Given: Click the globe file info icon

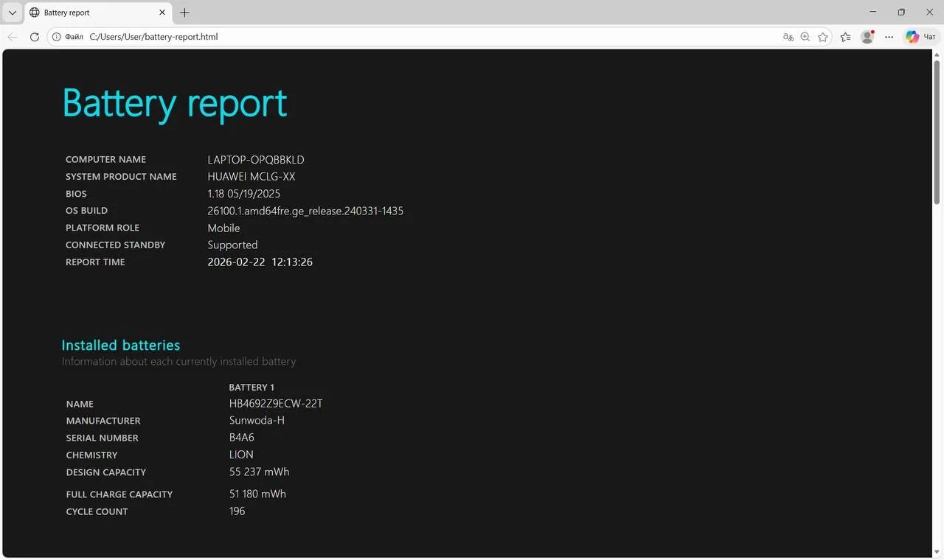Looking at the screenshot, I should point(57,37).
